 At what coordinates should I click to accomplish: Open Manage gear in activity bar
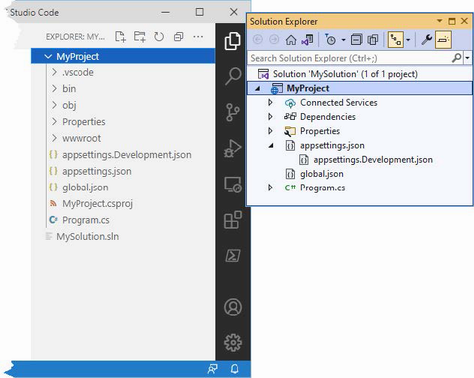tap(233, 342)
